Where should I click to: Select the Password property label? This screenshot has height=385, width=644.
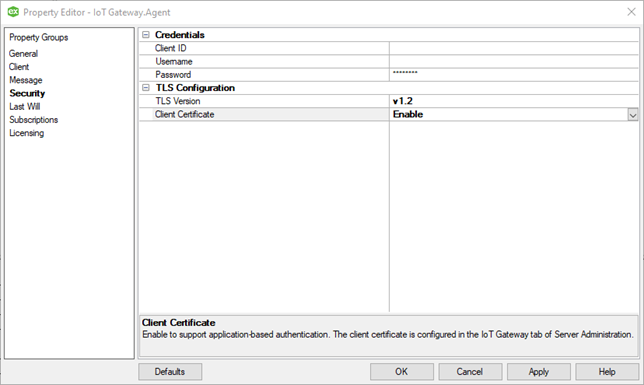(173, 75)
